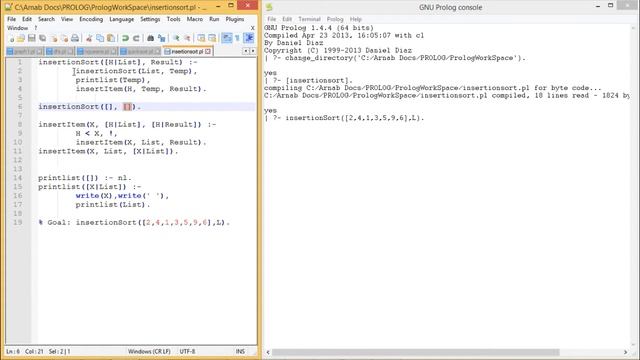This screenshot has height=360, width=640.
Task: Click the 'printlist([]) :- nl.' line
Action: pyautogui.click(x=85, y=178)
